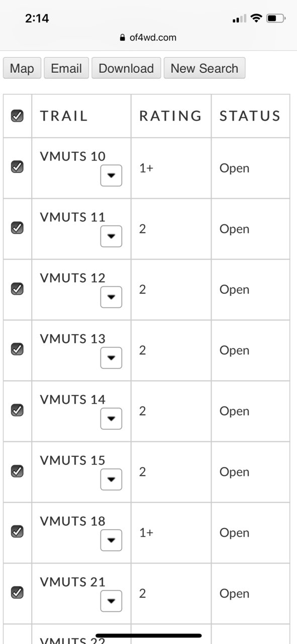Tap the lock icon beside of4wd.com
The width and height of the screenshot is (297, 644).
coord(122,37)
